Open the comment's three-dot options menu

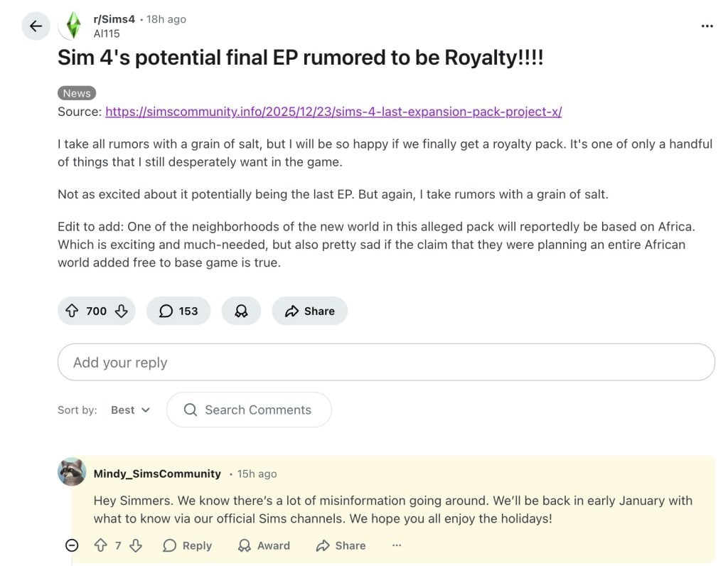point(396,545)
